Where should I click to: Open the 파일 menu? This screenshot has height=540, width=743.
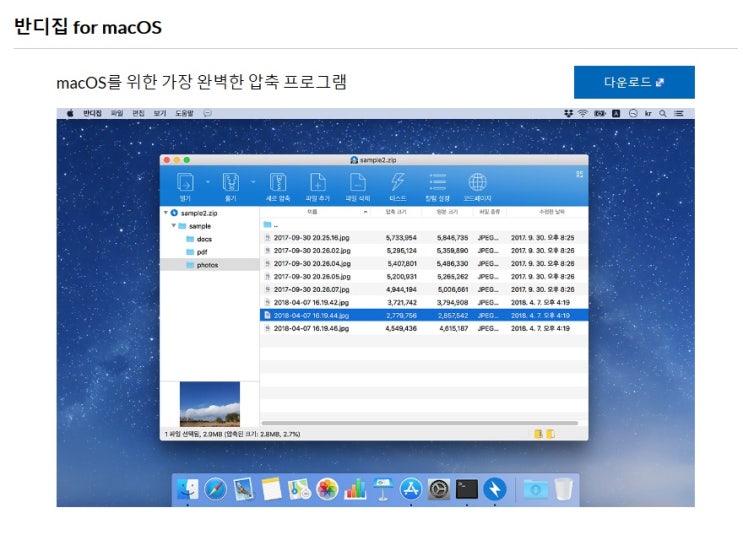tap(117, 113)
